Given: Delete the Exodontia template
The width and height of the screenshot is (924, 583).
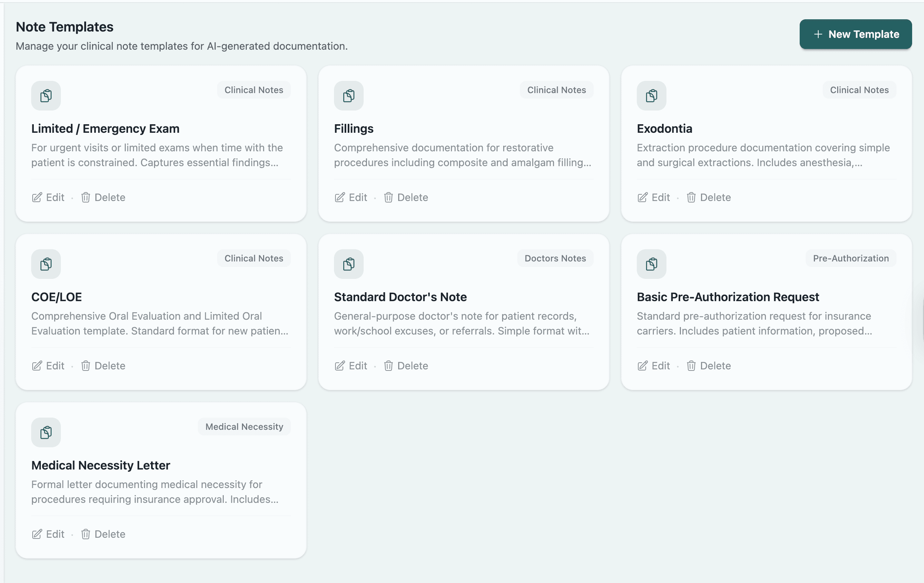Looking at the screenshot, I should (x=709, y=197).
